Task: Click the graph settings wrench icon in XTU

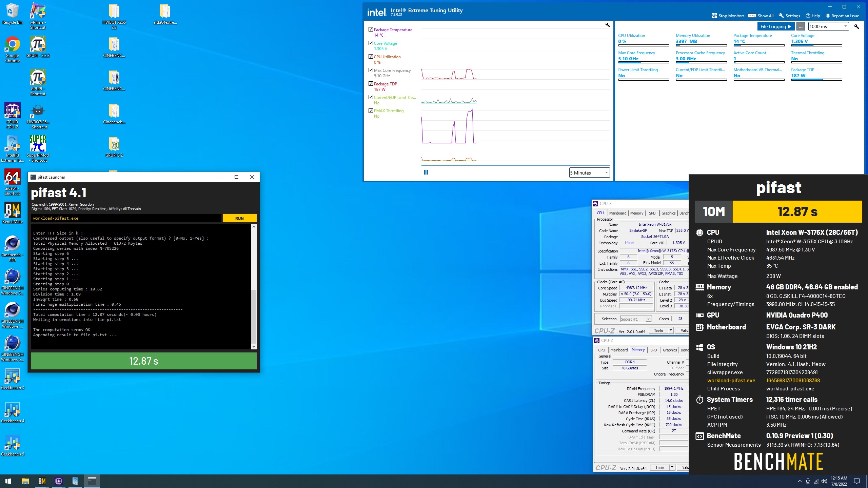Action: 607,25
